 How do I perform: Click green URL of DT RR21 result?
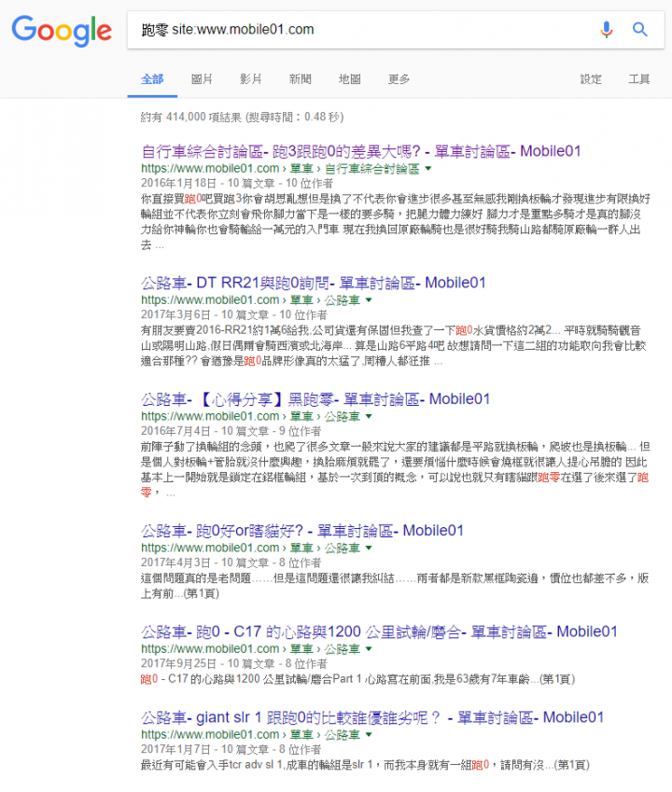click(x=251, y=300)
